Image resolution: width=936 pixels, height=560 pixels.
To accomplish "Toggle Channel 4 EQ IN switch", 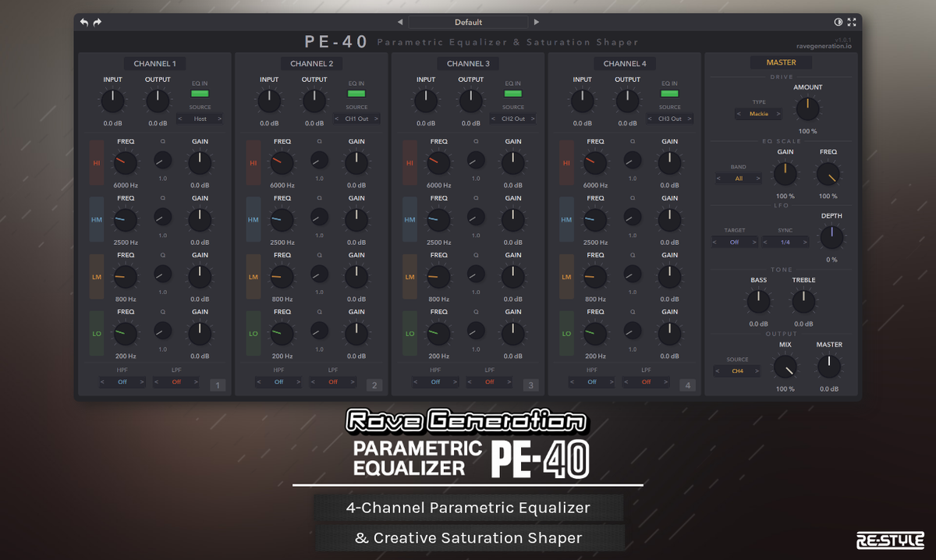I will click(x=670, y=94).
